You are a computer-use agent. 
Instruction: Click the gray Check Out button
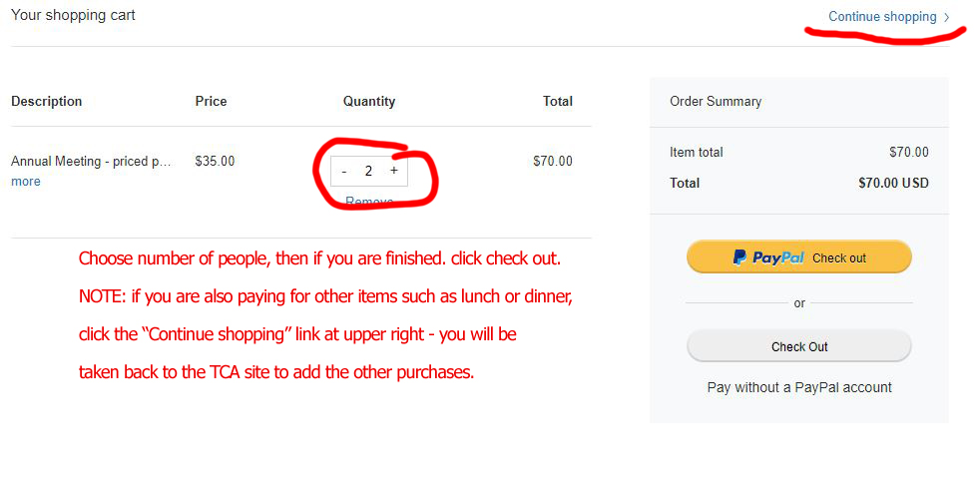coord(798,346)
